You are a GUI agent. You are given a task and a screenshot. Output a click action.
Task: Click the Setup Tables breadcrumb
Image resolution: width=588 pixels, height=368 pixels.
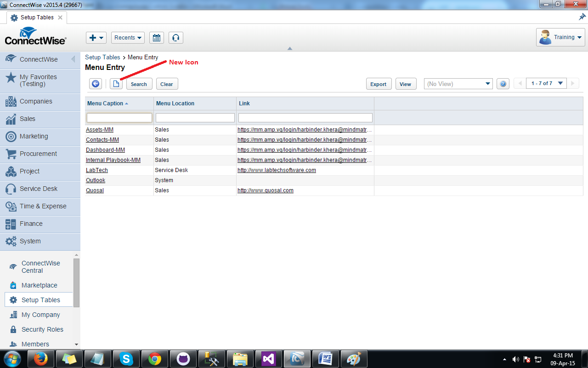[x=102, y=57]
